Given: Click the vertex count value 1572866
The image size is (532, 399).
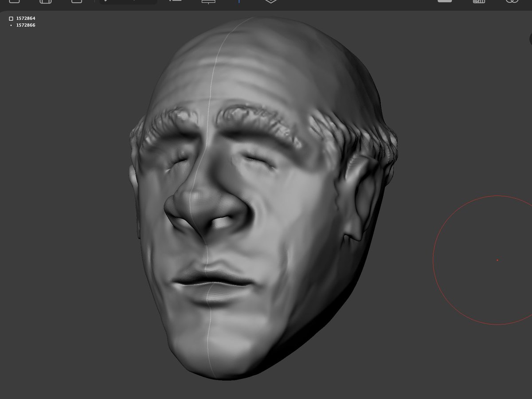Looking at the screenshot, I should click(x=26, y=25).
